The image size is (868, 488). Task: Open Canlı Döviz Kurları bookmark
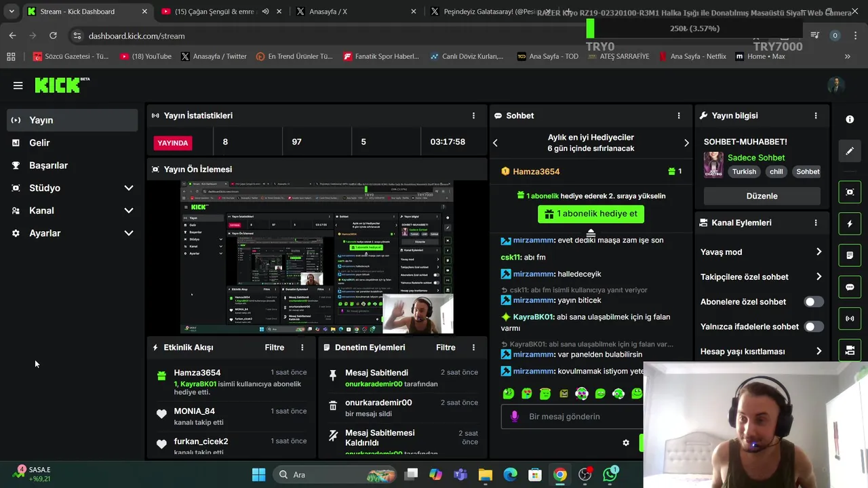coord(467,56)
